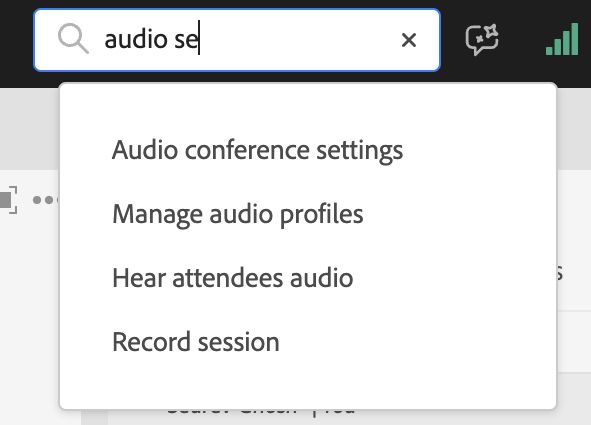
Task: Click the signal strength indicator in top bar
Action: (562, 39)
